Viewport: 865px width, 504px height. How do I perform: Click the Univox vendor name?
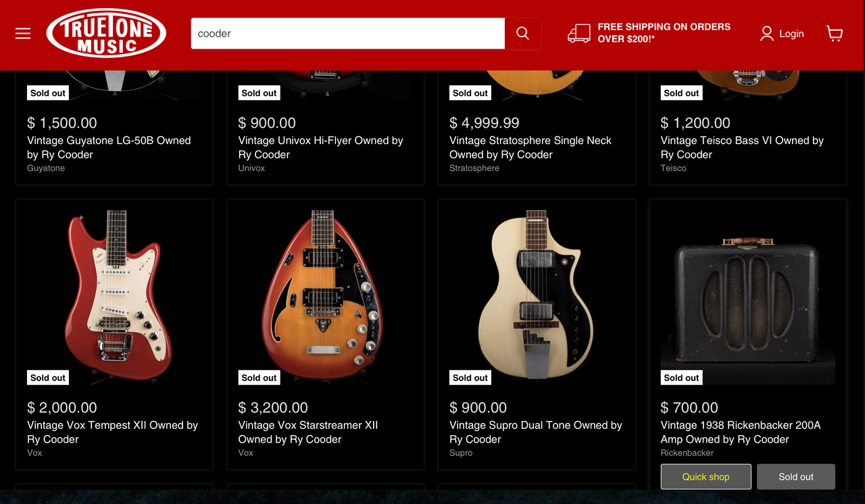click(251, 168)
